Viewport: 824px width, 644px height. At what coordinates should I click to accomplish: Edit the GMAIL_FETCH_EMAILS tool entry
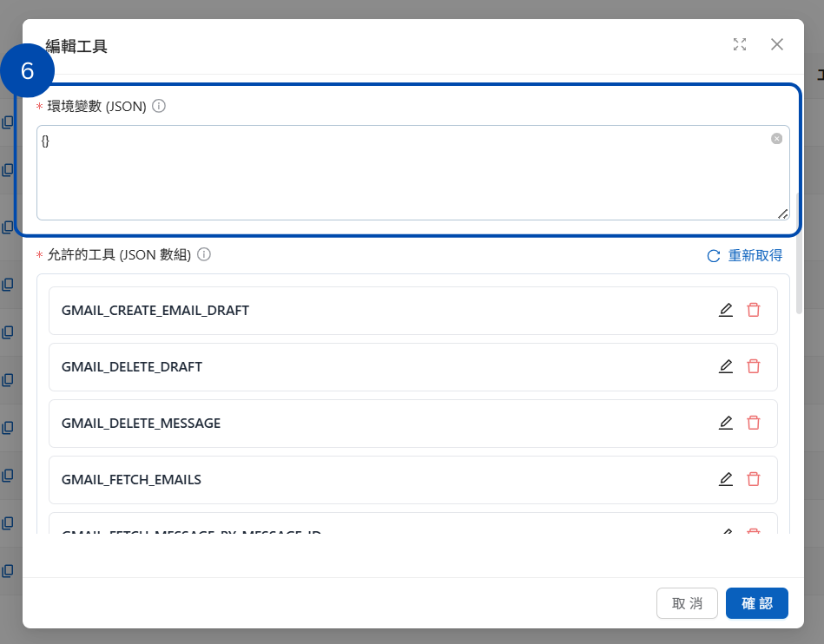[x=726, y=479]
